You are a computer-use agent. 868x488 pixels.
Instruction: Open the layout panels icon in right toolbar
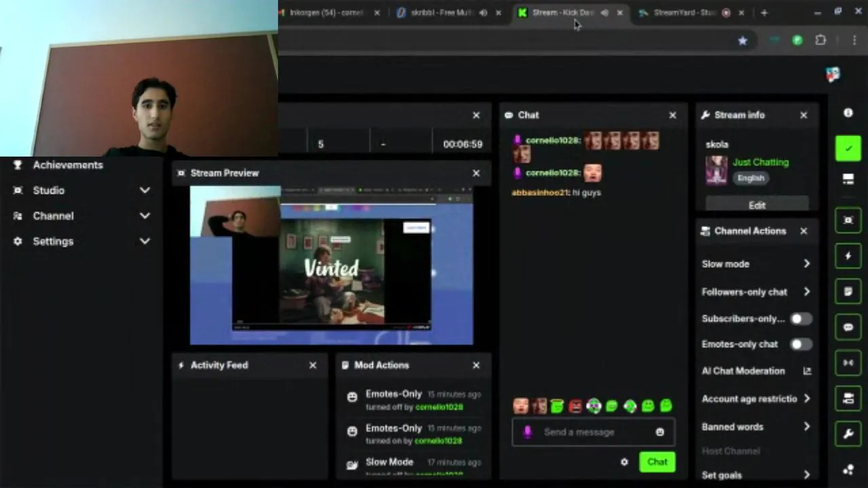point(848,179)
